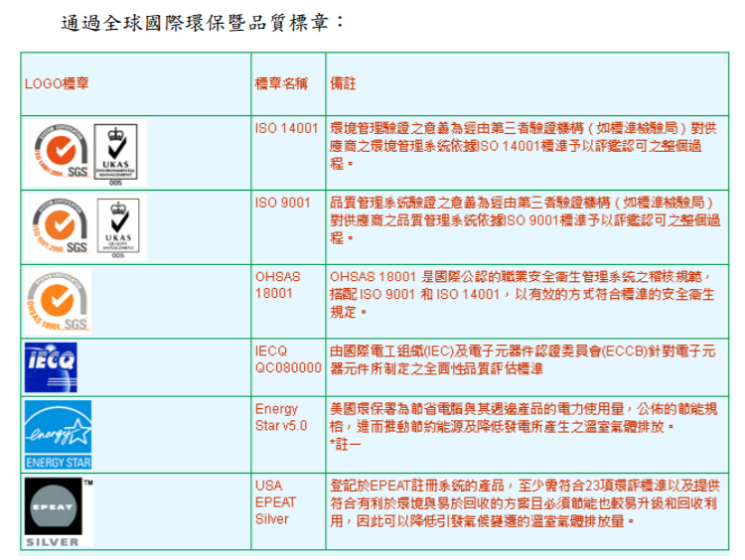Click the *註一 footnote marker
Image resolution: width=745 pixels, height=560 pixels.
[346, 444]
